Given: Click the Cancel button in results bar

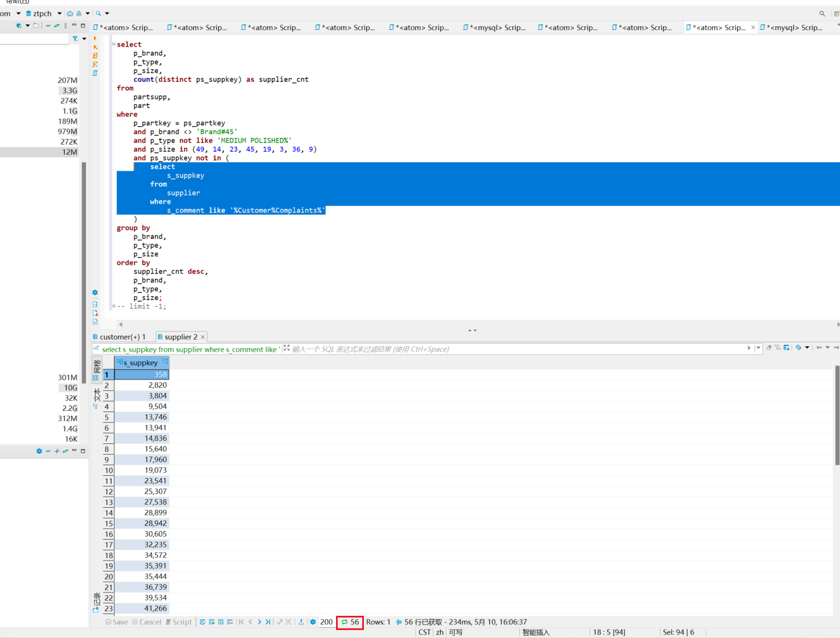Looking at the screenshot, I should pos(147,622).
